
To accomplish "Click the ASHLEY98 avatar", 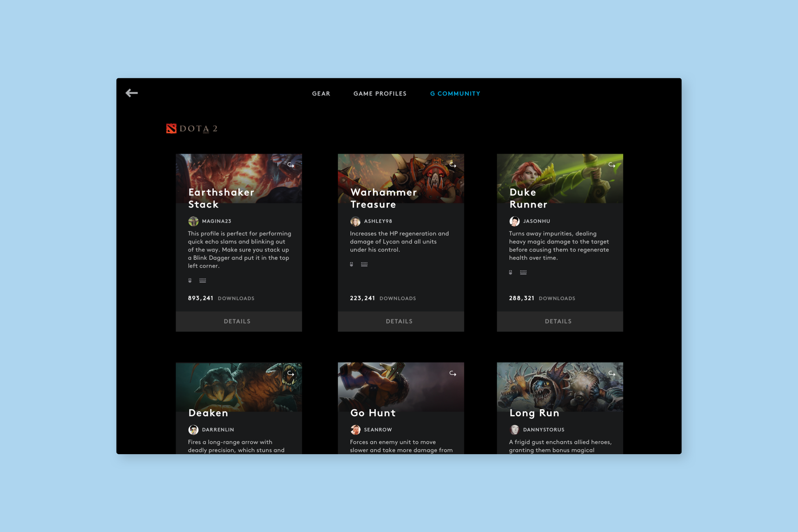I will click(x=356, y=221).
